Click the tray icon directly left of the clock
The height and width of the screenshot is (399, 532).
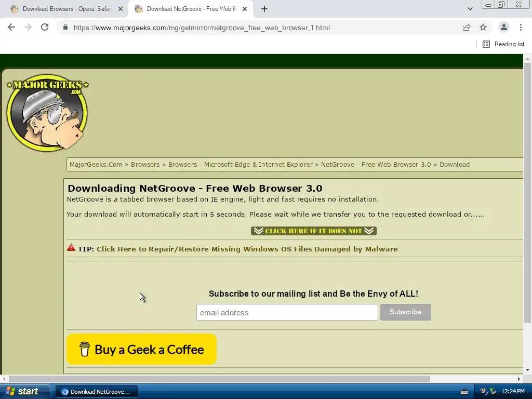point(493,392)
